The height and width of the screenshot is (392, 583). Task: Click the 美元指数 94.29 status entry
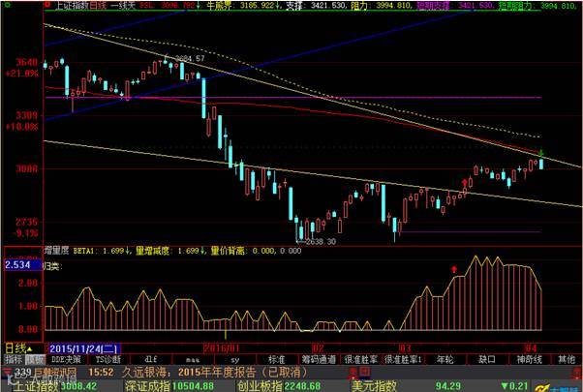[406, 386]
